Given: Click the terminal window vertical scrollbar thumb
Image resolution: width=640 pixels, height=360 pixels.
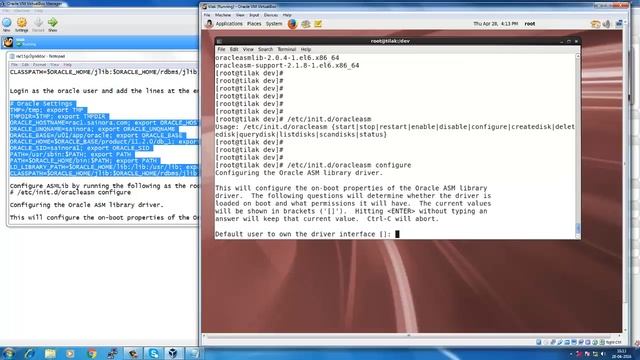Looking at the screenshot, I should click(578, 229).
